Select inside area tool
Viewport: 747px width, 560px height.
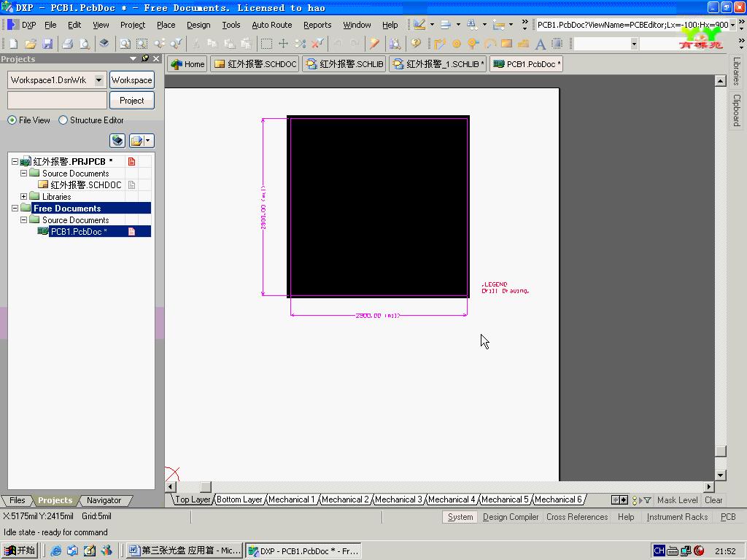click(266, 44)
